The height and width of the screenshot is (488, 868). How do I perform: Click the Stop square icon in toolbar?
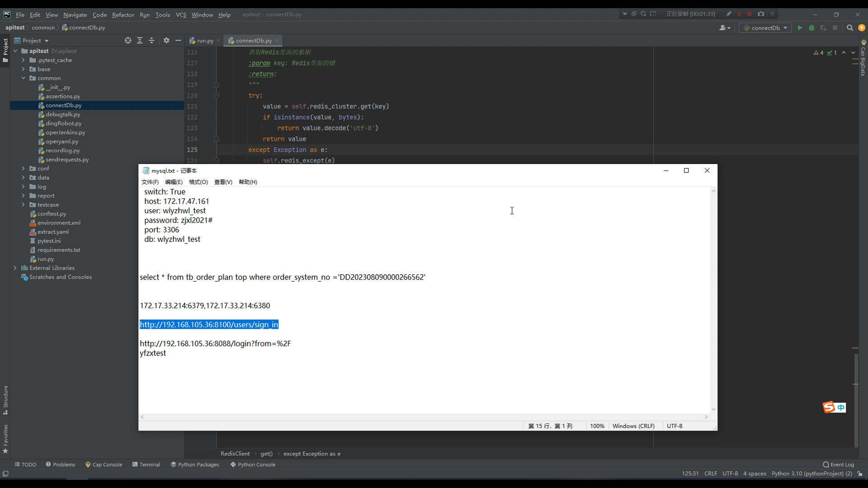coord(835,28)
